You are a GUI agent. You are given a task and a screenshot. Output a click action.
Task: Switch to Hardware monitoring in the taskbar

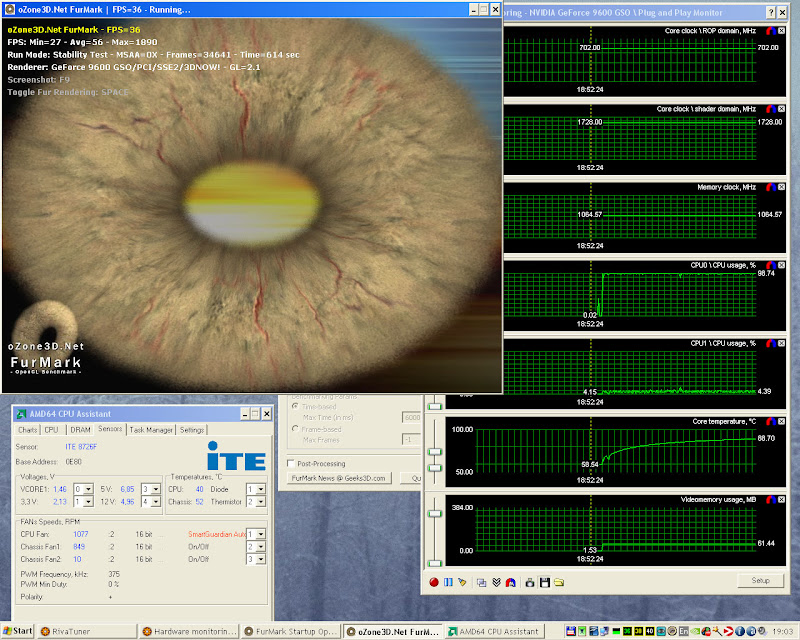coord(189,631)
